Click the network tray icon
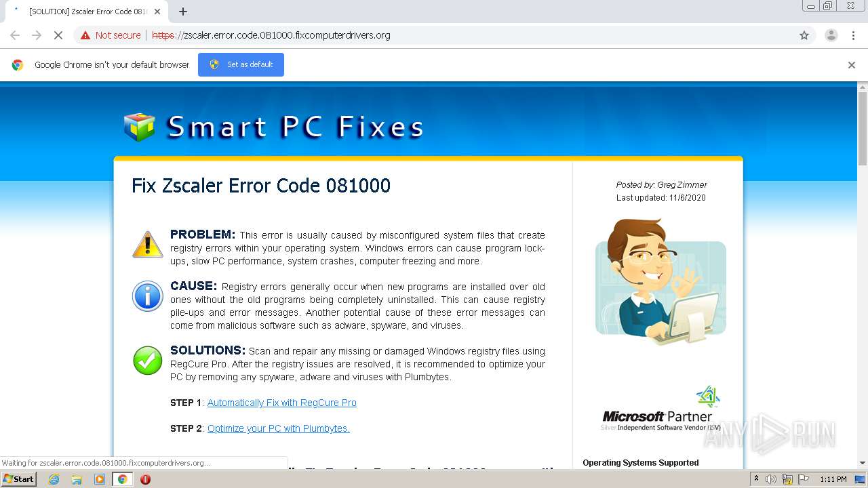Screen dimensions: 868x488 coord(787,479)
